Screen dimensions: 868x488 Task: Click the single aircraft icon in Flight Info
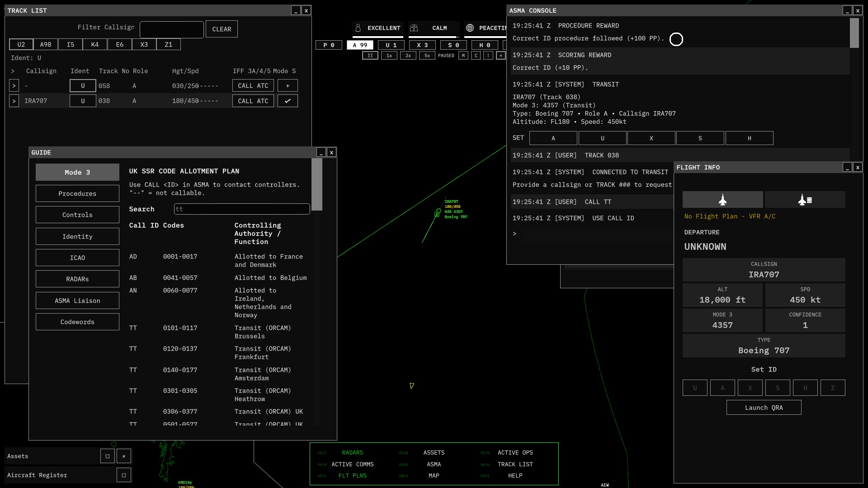[722, 200]
